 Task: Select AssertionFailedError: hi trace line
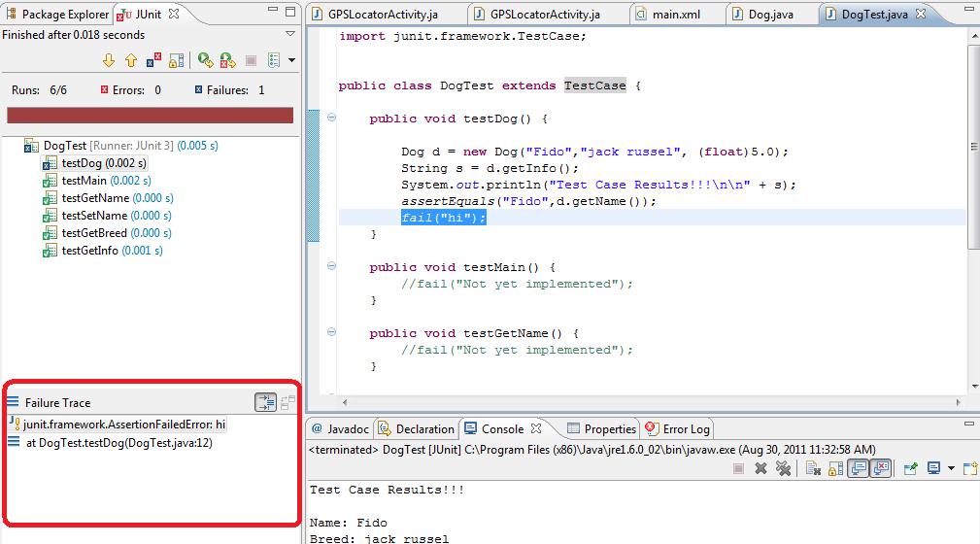point(118,424)
